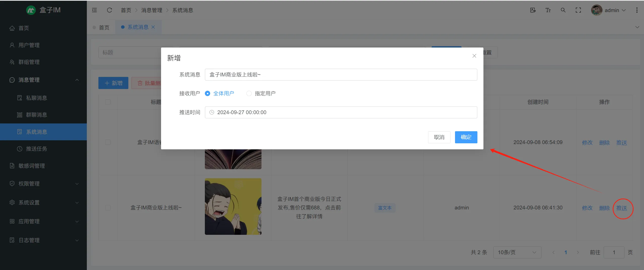Open the font size settings icon
Viewport: 644px width, 270px height.
point(548,10)
